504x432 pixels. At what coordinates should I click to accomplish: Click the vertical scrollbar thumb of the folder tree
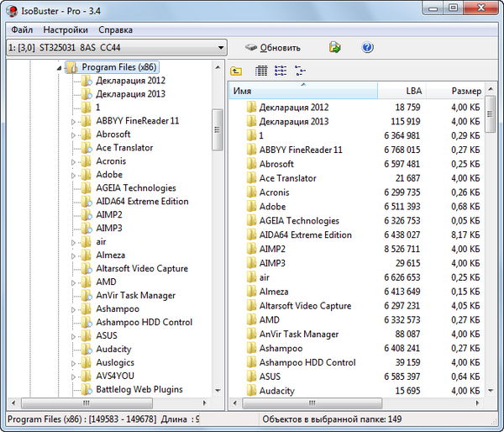tap(217, 129)
